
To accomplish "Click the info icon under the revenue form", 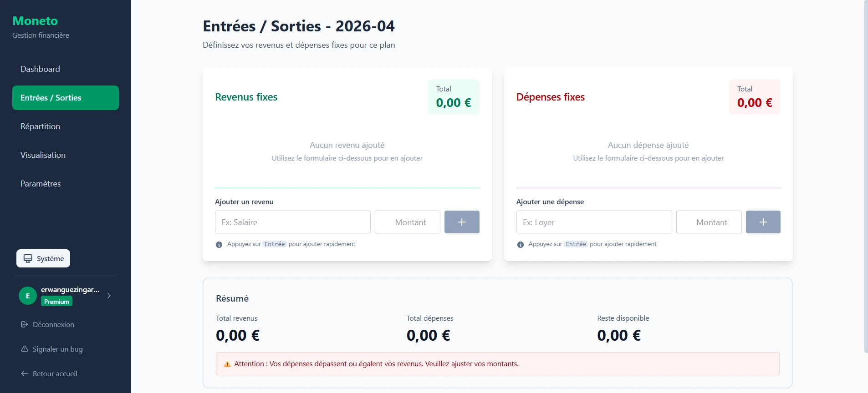I will tap(219, 245).
